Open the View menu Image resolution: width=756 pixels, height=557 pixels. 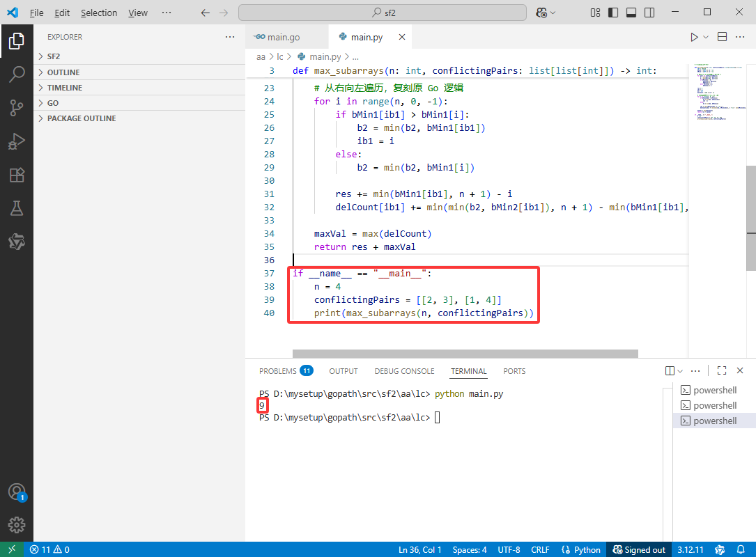click(138, 13)
